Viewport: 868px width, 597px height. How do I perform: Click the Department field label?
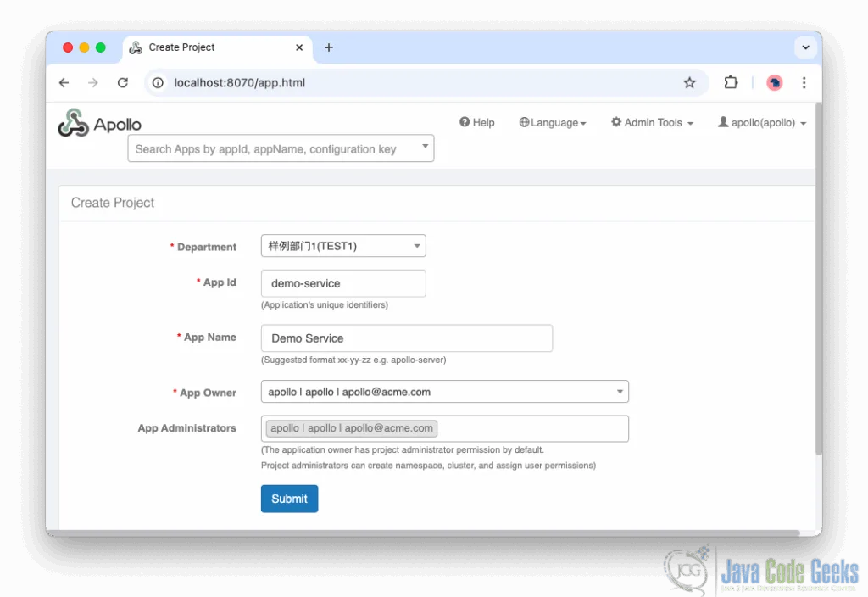[x=206, y=247]
